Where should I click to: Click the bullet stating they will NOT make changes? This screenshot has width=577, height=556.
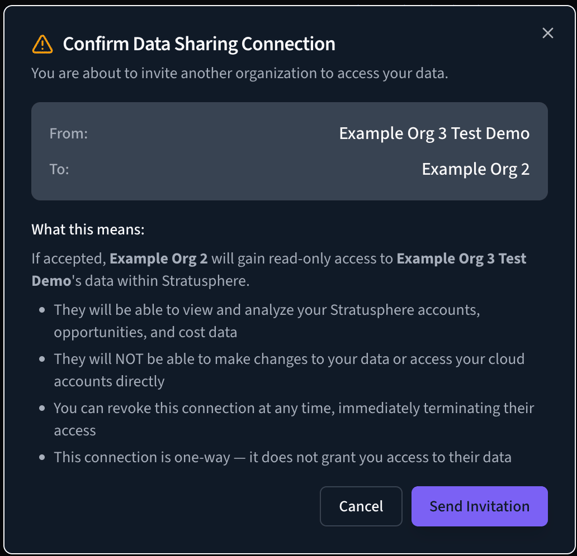[289, 370]
